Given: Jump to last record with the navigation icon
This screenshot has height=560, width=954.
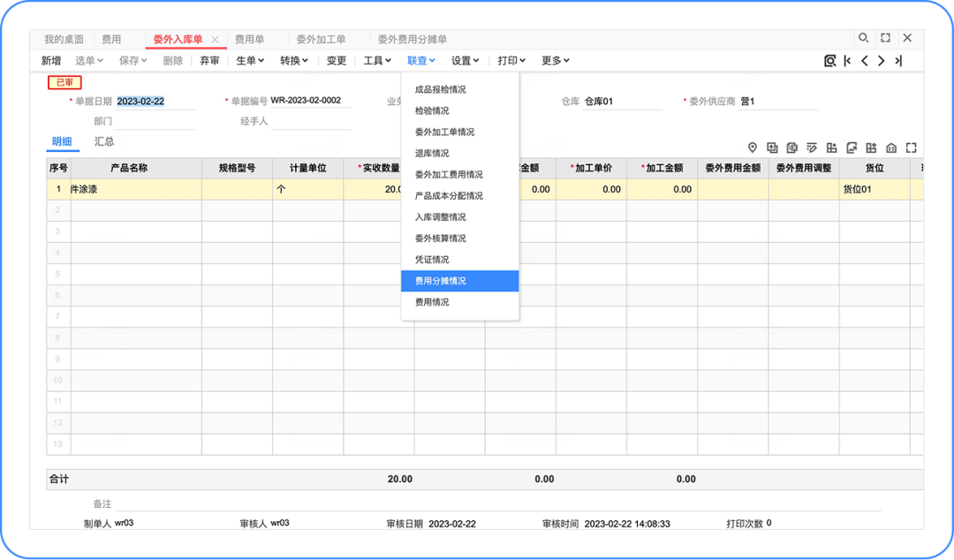Looking at the screenshot, I should tap(898, 61).
